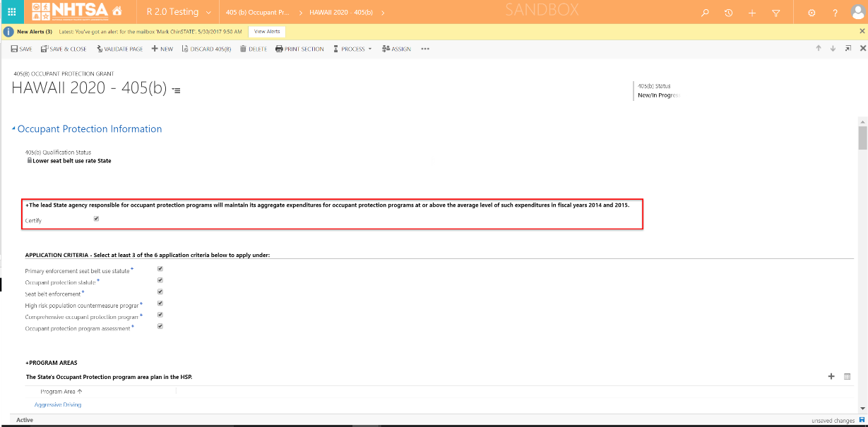Click the vertical scrollbar thumb
868x427 pixels.
point(862,138)
